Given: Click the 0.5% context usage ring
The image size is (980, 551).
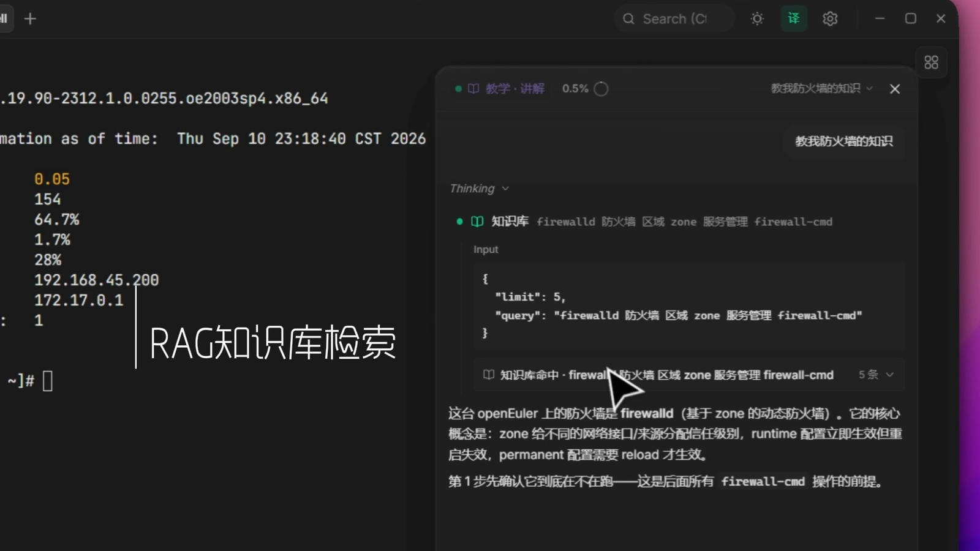Looking at the screenshot, I should tap(601, 89).
